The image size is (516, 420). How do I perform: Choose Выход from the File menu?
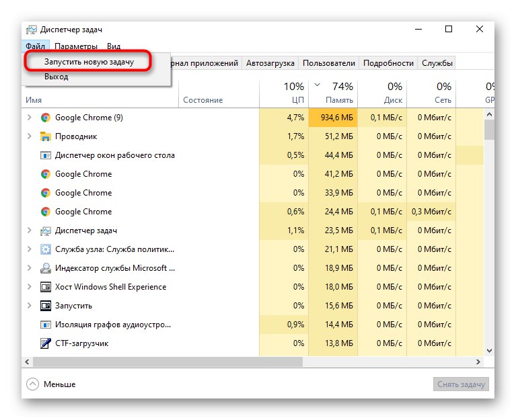click(57, 77)
